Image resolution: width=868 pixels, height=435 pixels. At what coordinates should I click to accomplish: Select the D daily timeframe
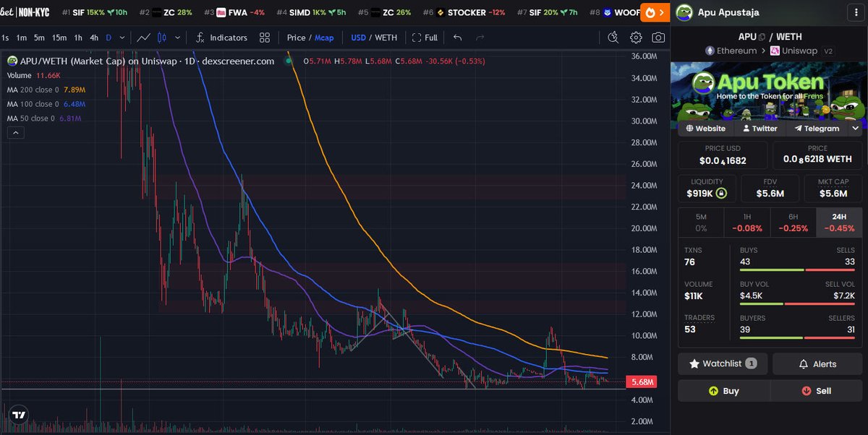109,38
